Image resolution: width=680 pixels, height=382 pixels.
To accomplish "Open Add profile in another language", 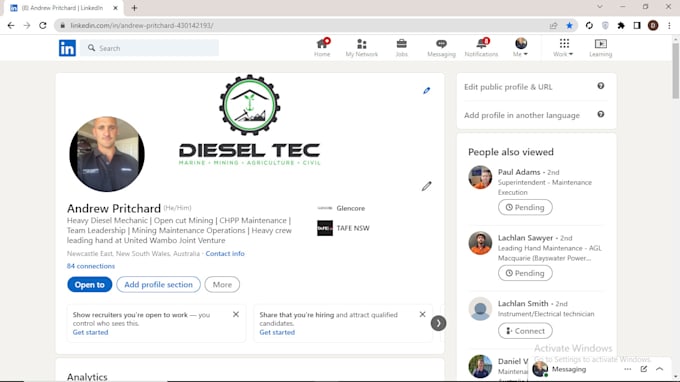I will click(522, 115).
